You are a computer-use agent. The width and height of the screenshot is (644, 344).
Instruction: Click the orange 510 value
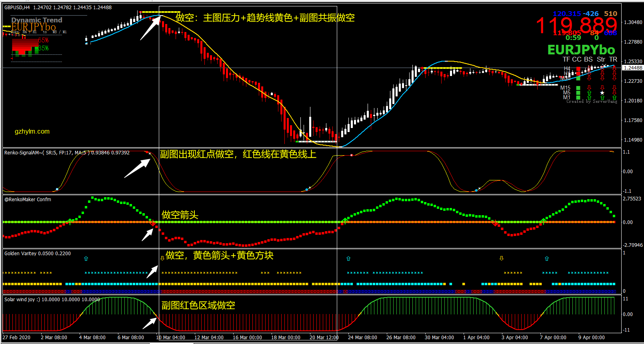pos(610,14)
